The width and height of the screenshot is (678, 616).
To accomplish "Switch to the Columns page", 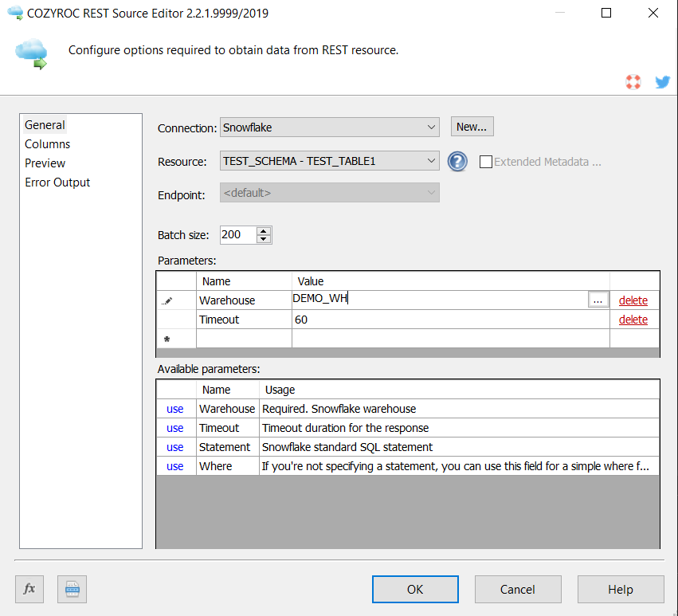I will pos(47,144).
